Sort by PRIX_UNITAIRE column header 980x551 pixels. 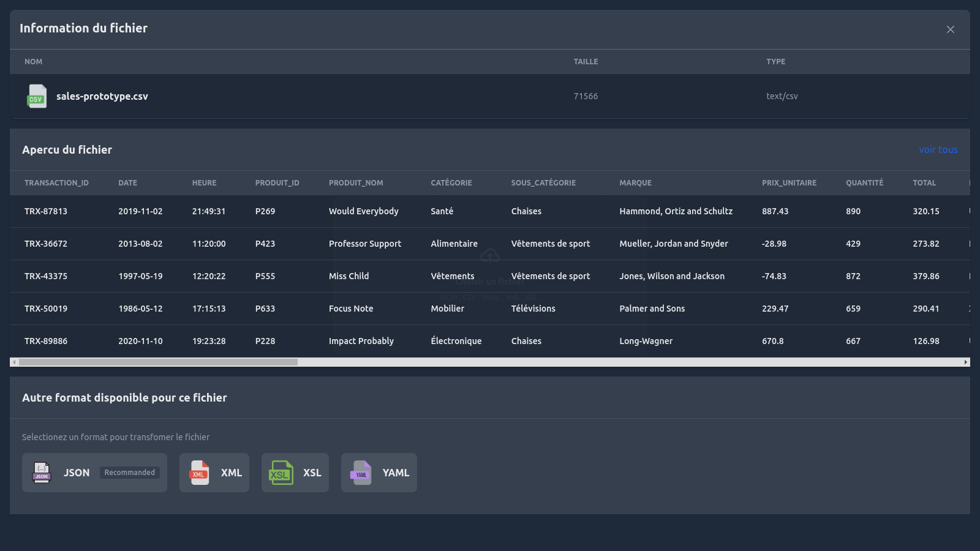[x=789, y=182]
